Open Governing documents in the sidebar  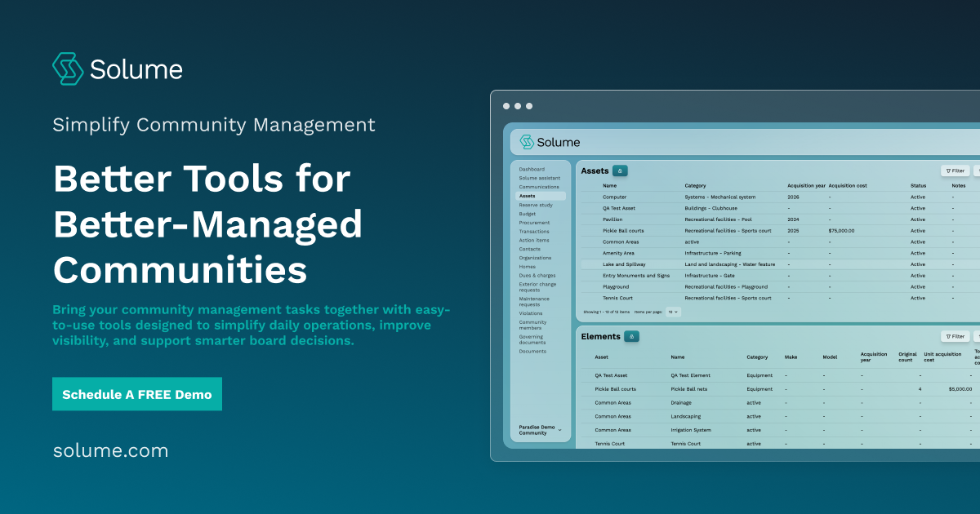pyautogui.click(x=533, y=339)
